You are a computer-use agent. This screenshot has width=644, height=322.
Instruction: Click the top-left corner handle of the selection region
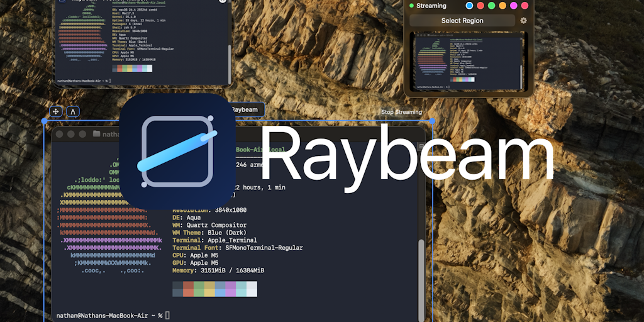point(44,121)
